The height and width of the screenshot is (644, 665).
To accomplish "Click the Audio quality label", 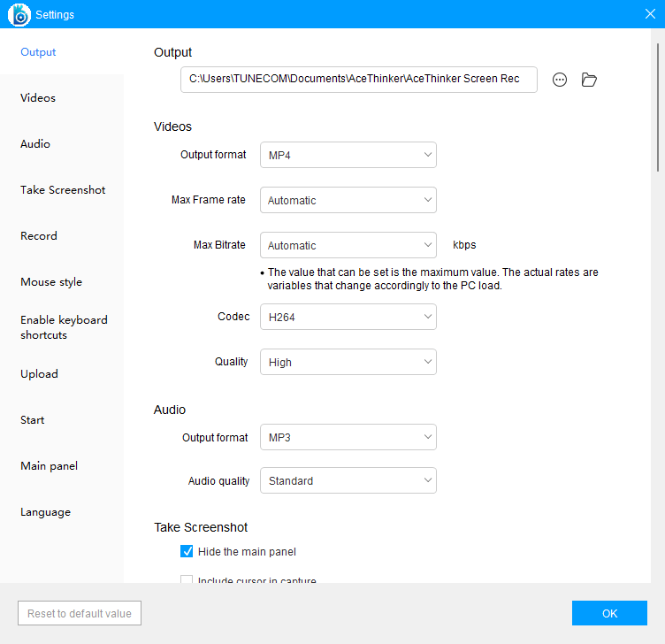I will (x=218, y=480).
